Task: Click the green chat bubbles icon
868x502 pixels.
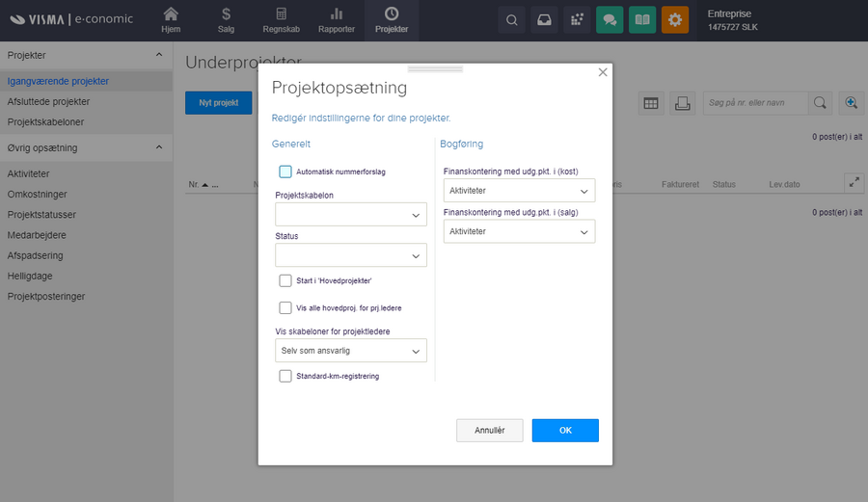Action: (610, 19)
